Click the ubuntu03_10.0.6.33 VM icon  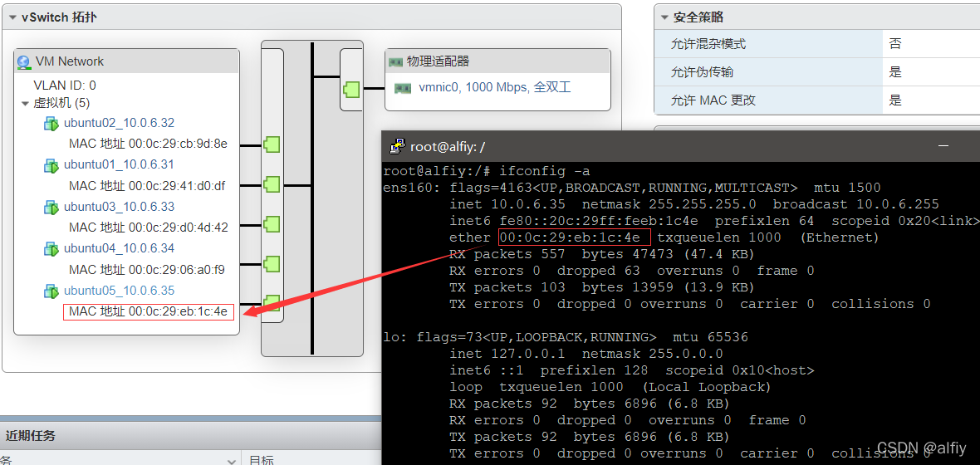pyautogui.click(x=51, y=207)
